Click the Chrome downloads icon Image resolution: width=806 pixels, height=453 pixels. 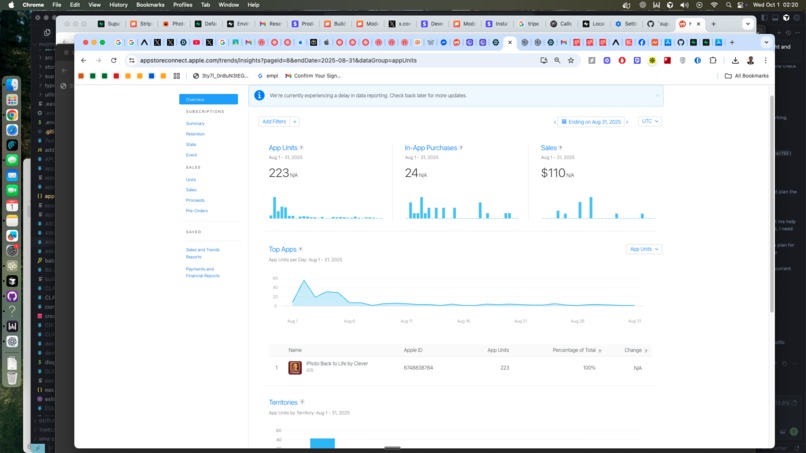point(735,61)
